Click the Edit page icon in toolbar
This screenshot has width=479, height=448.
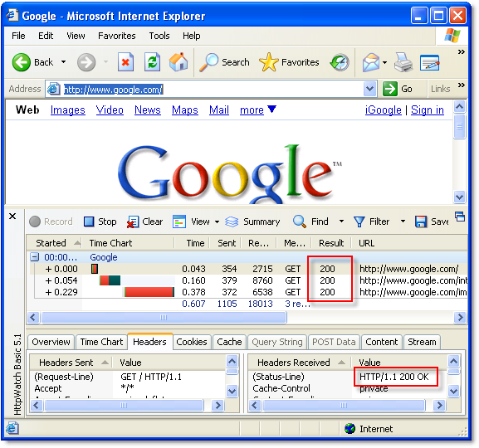point(429,62)
